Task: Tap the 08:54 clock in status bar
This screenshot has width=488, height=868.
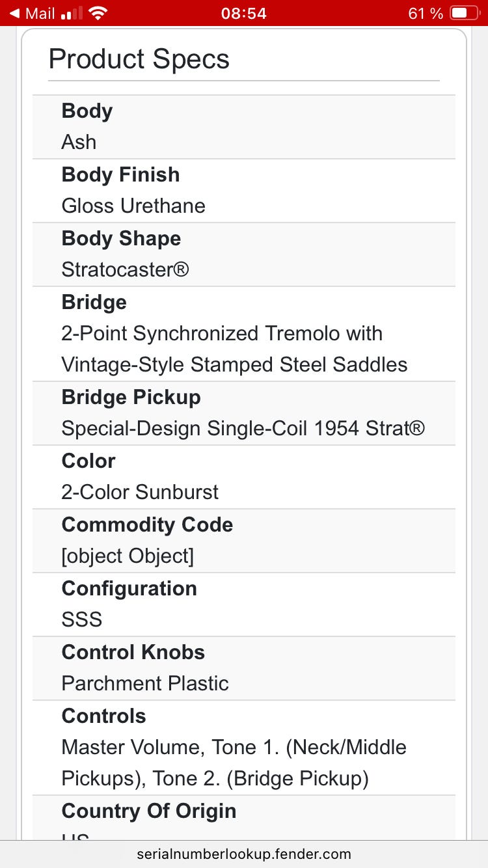Action: (243, 13)
